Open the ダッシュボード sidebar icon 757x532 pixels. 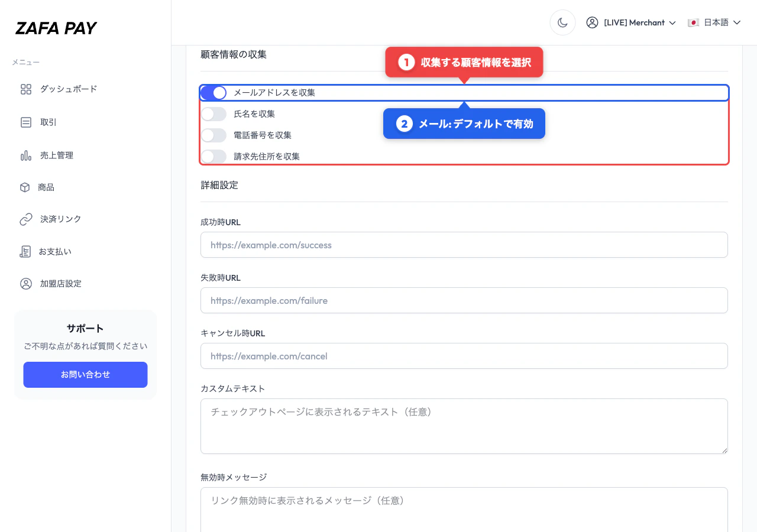click(26, 89)
